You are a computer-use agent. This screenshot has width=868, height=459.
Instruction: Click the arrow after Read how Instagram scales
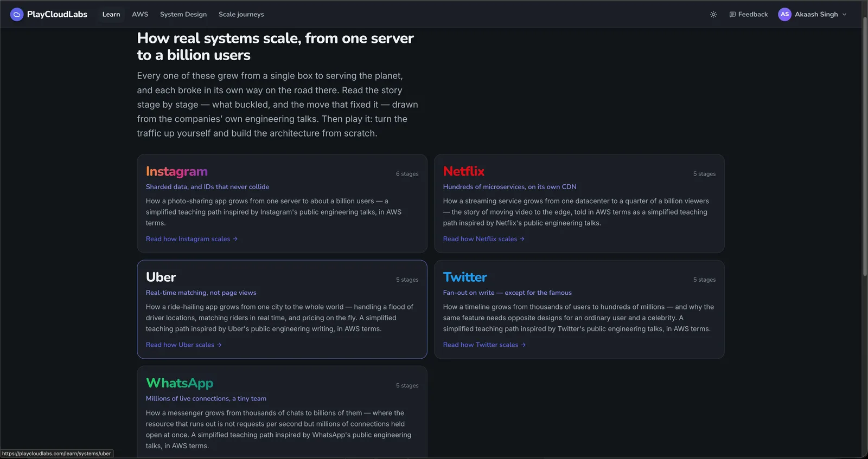point(235,239)
